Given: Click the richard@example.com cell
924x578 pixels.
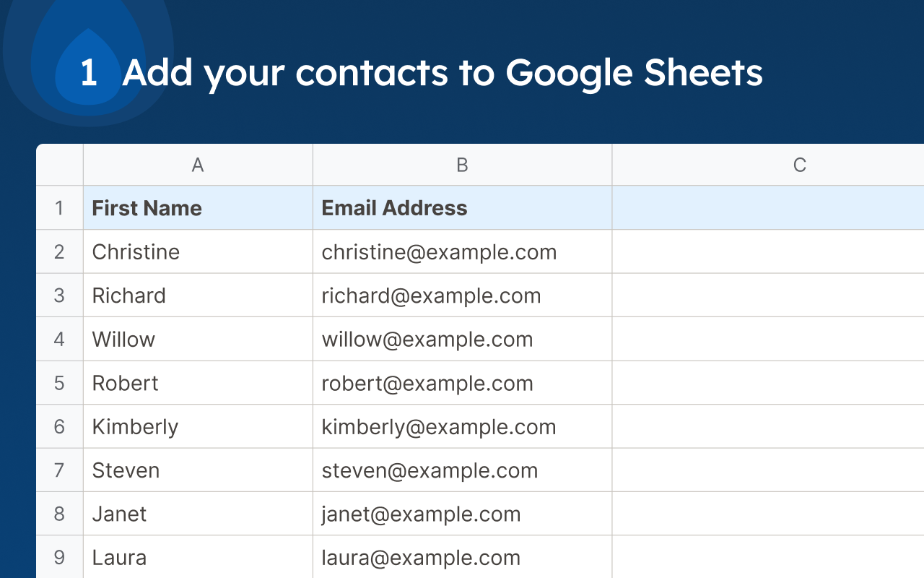Looking at the screenshot, I should (x=462, y=296).
